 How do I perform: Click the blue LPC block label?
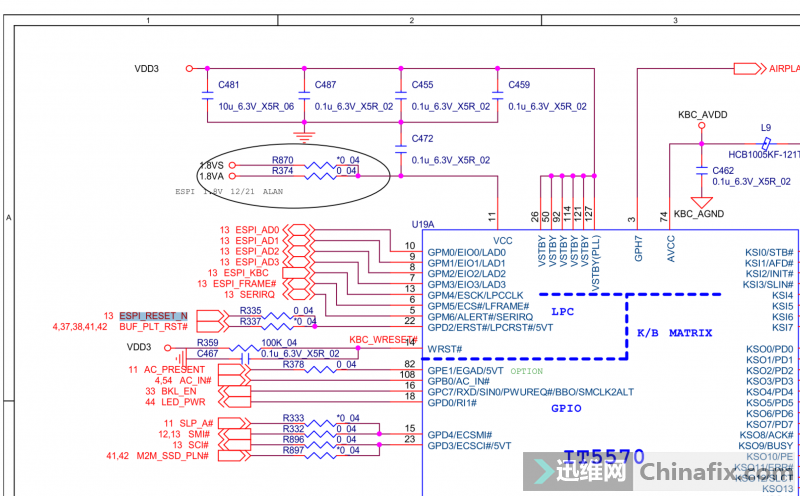tap(563, 312)
